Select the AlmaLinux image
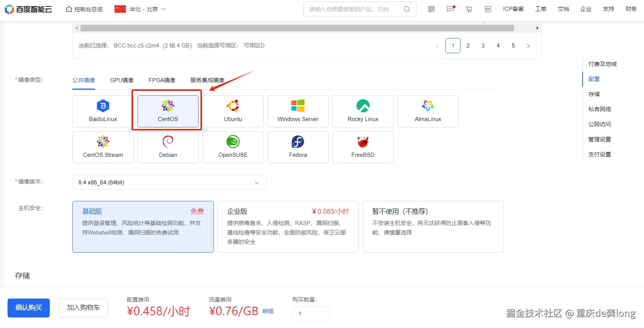The image size is (644, 328). [428, 111]
